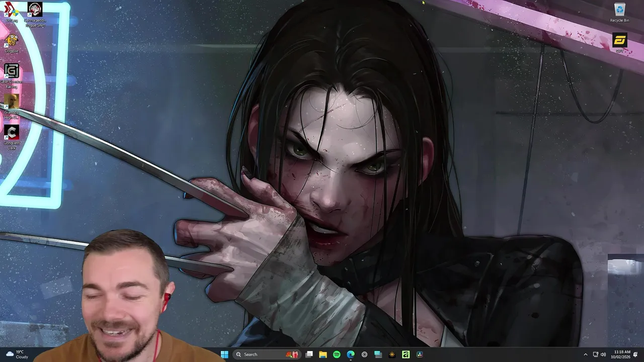Open the notification bell in the tray

point(635,354)
